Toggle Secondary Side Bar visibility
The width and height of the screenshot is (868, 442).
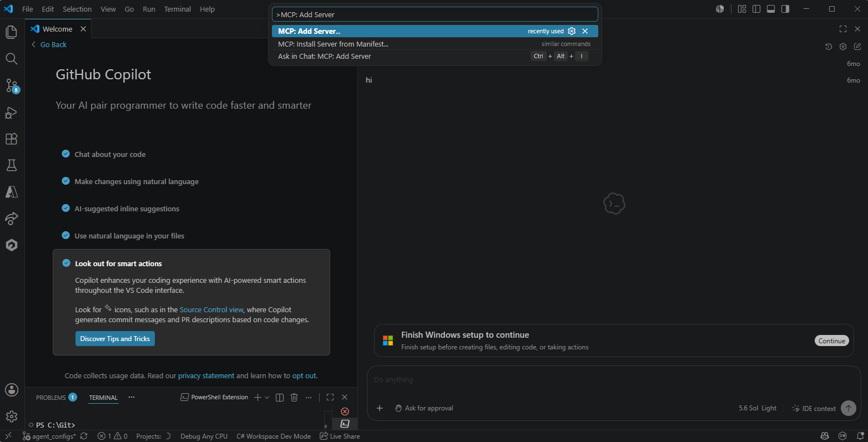click(x=785, y=9)
